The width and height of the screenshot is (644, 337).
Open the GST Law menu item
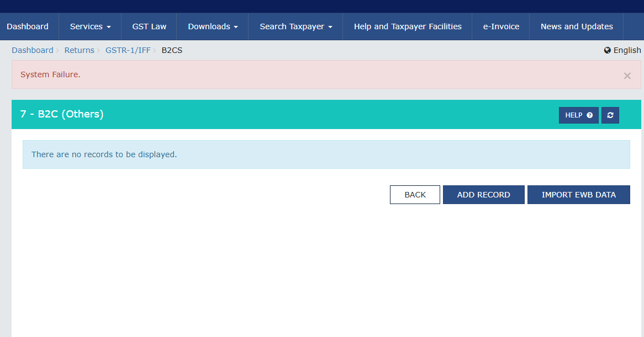pos(149,26)
